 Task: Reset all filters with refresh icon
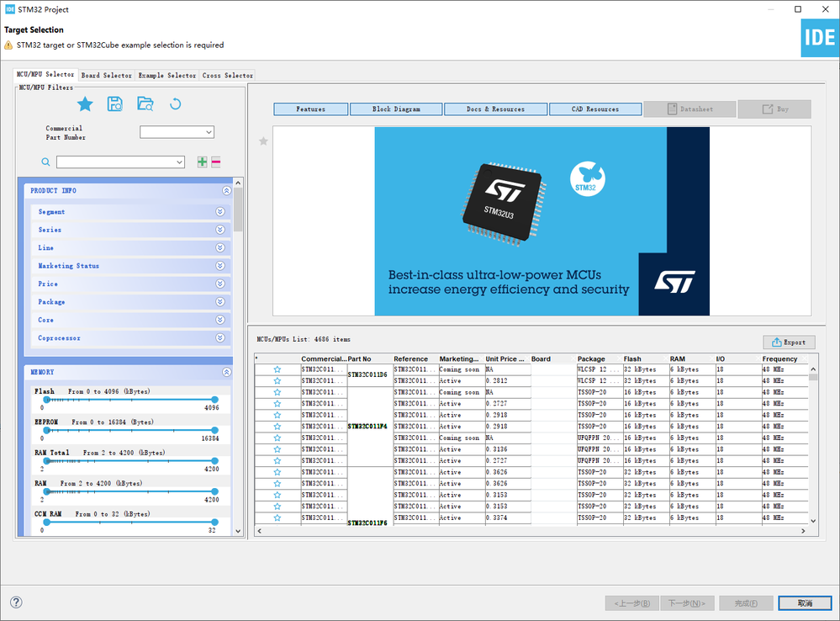tap(175, 104)
